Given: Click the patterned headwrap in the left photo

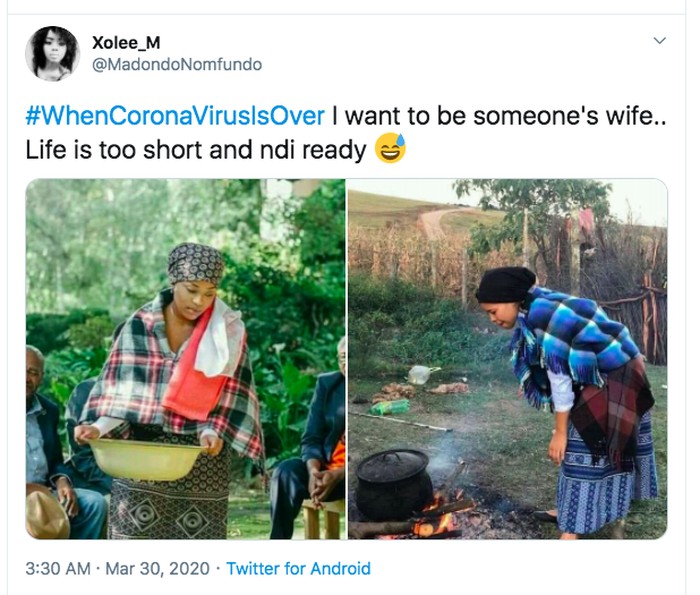Looking at the screenshot, I should (x=195, y=264).
